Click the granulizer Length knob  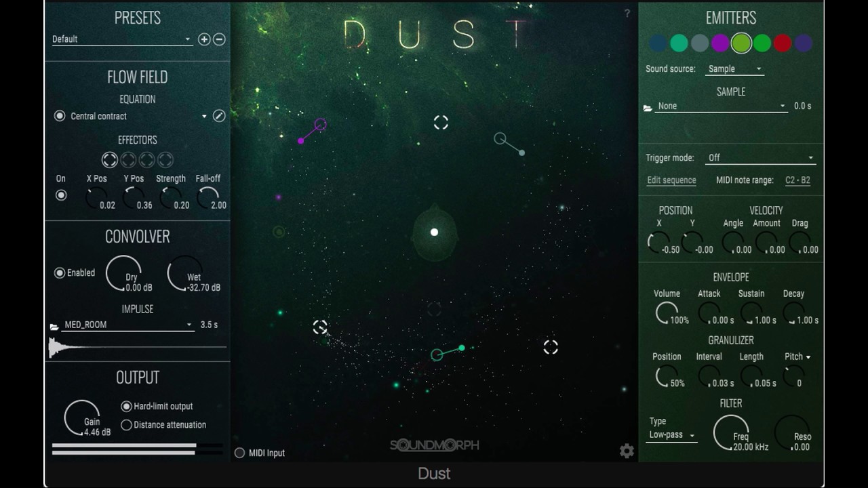click(x=751, y=376)
